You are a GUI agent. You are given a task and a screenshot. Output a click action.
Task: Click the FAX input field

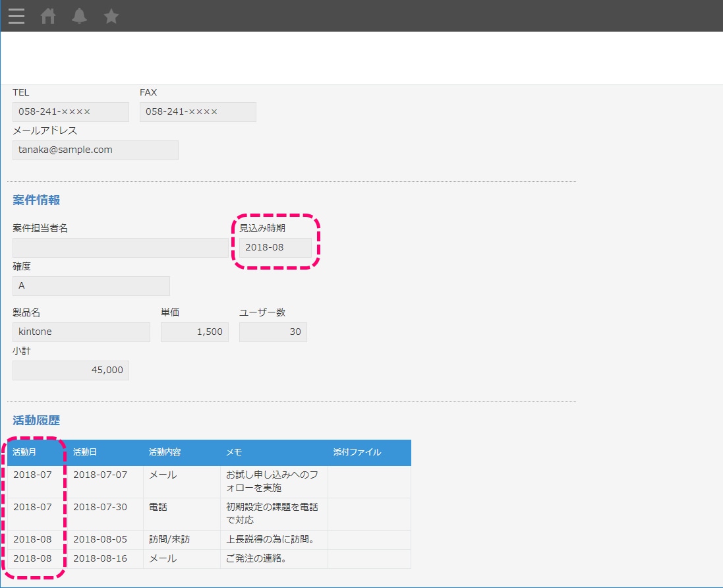197,111
